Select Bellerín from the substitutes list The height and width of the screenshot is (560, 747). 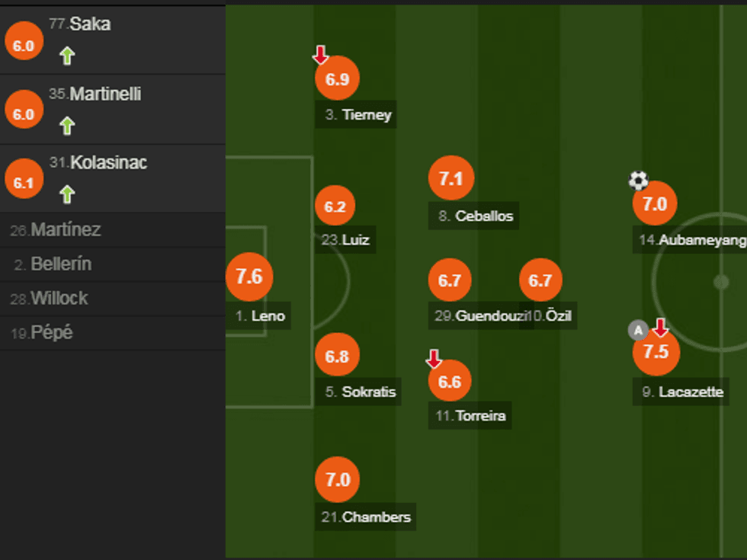click(61, 264)
